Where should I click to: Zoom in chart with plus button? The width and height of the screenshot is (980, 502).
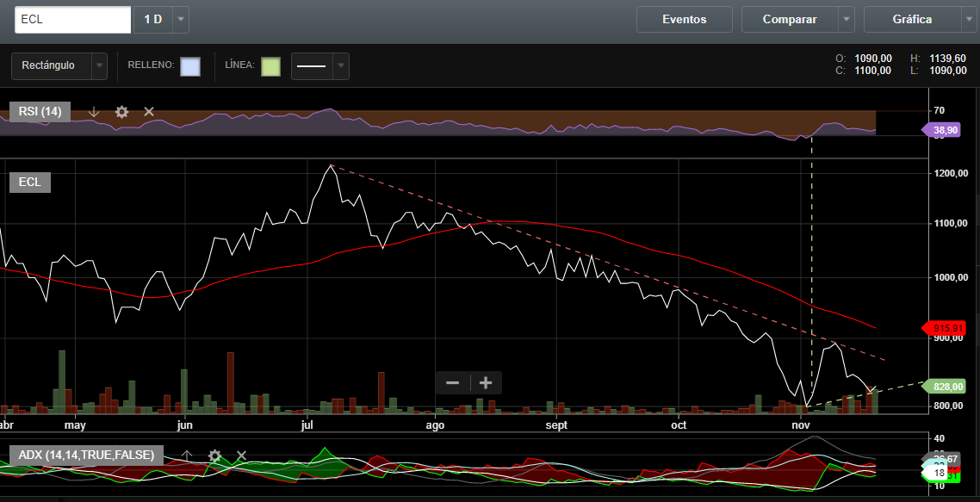coord(486,382)
